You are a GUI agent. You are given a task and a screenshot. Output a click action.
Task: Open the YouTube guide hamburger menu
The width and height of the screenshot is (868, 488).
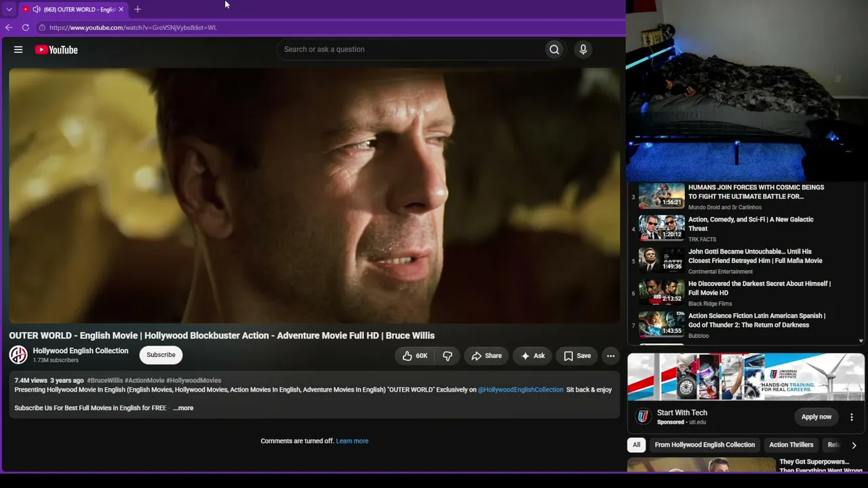click(18, 49)
